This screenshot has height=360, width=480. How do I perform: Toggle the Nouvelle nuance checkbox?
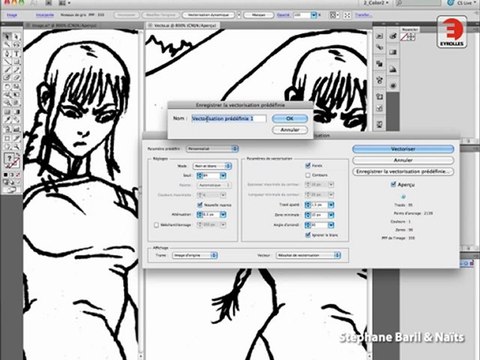click(200, 205)
